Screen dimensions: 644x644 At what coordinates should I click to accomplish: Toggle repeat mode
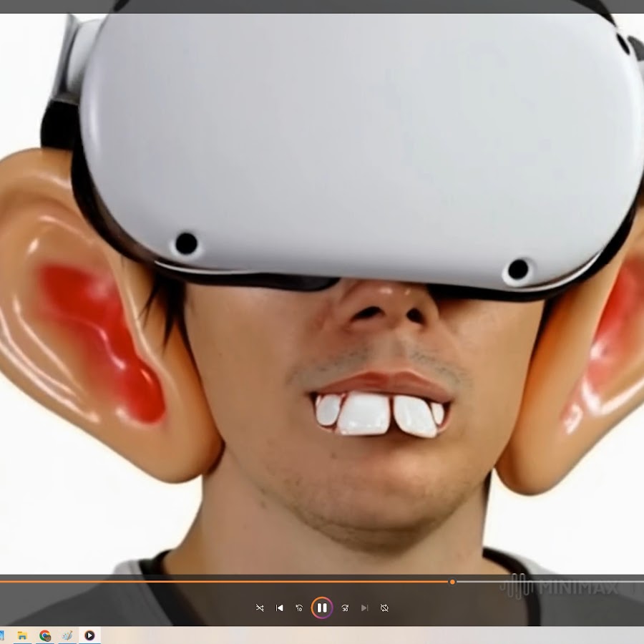pos(384,608)
